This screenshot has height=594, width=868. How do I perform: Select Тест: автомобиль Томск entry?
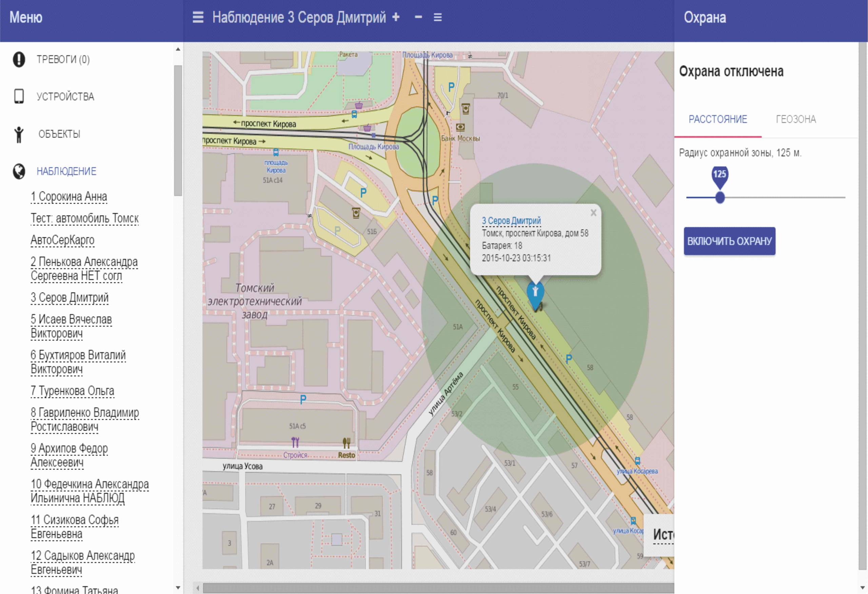pyautogui.click(x=84, y=218)
